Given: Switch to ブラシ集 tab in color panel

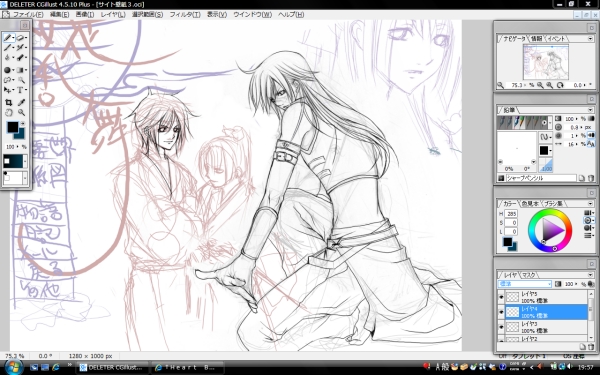Looking at the screenshot, I should (x=554, y=204).
